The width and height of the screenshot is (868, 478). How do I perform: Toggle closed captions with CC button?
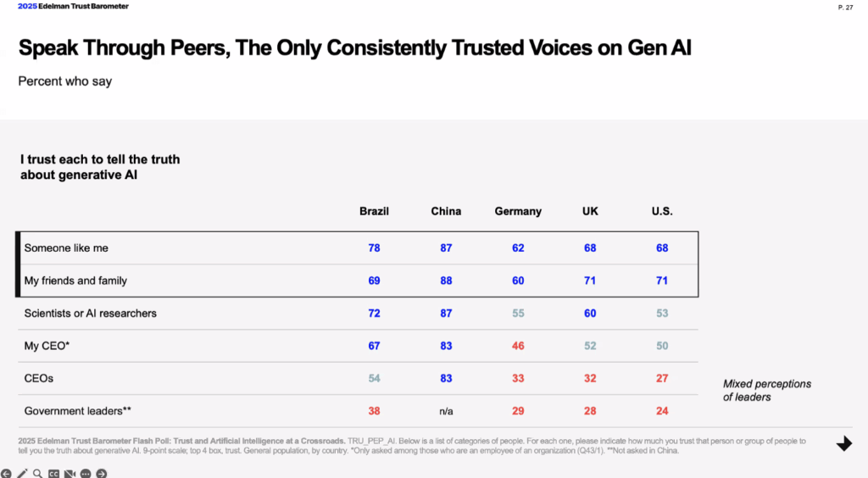click(53, 473)
